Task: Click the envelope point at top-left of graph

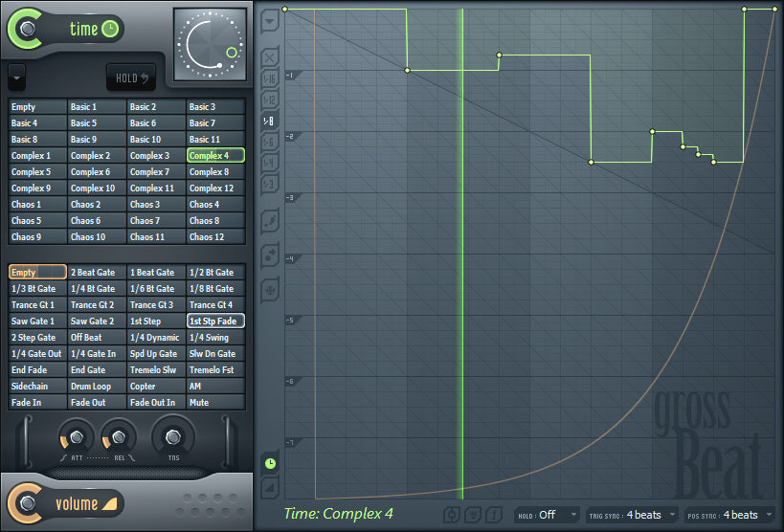Action: pyautogui.click(x=284, y=9)
